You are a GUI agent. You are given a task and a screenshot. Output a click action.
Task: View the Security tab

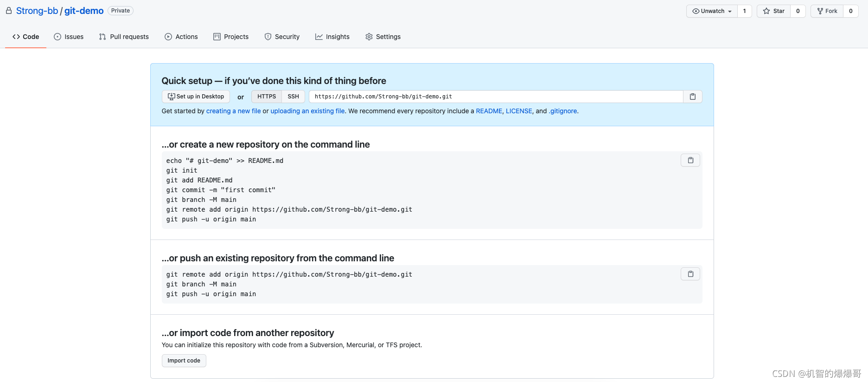(282, 37)
